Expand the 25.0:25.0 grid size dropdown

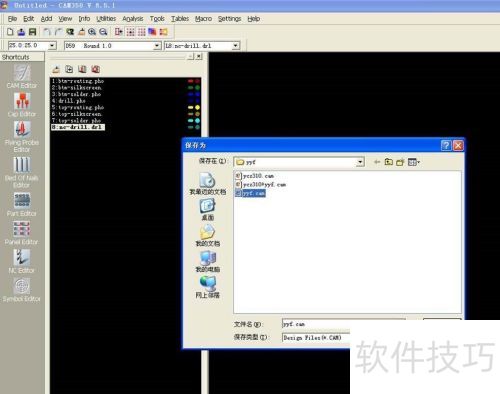tap(52, 46)
